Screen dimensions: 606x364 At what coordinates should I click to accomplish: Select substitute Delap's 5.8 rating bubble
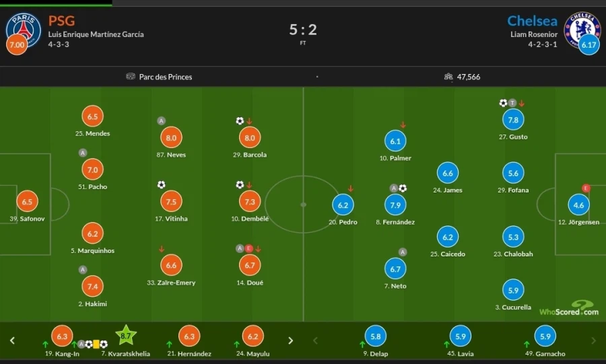pyautogui.click(x=376, y=336)
